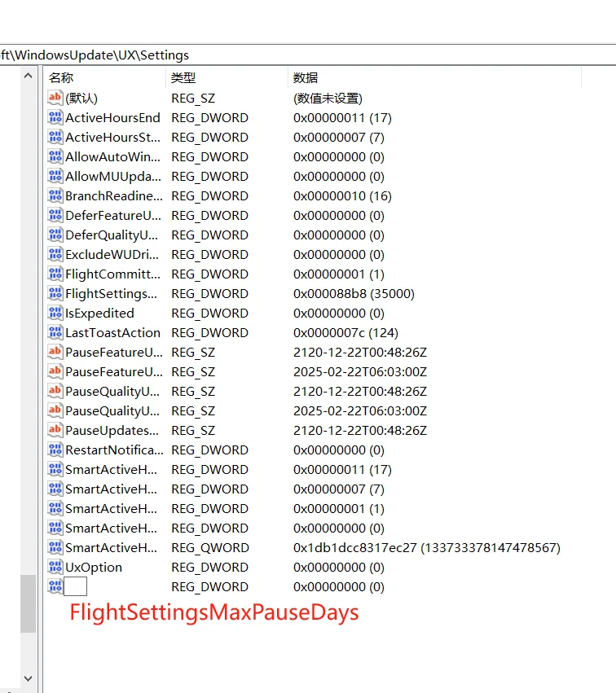Click the REG_SZ type cell in the (默认) row

(193, 98)
